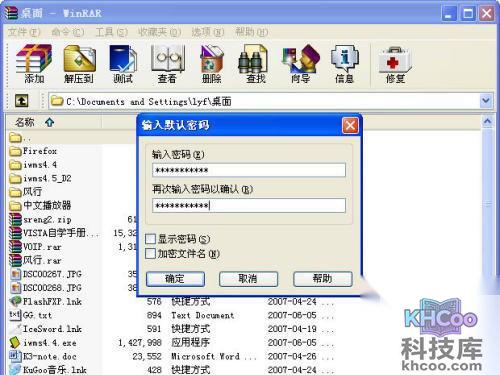
Task: Click the 输入密码 password field
Action: coord(249,170)
